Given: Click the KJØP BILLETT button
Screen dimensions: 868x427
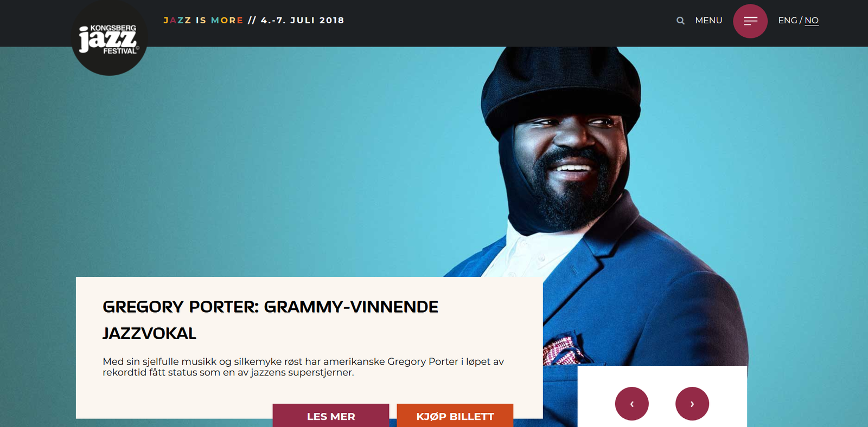Looking at the screenshot, I should click(x=455, y=416).
